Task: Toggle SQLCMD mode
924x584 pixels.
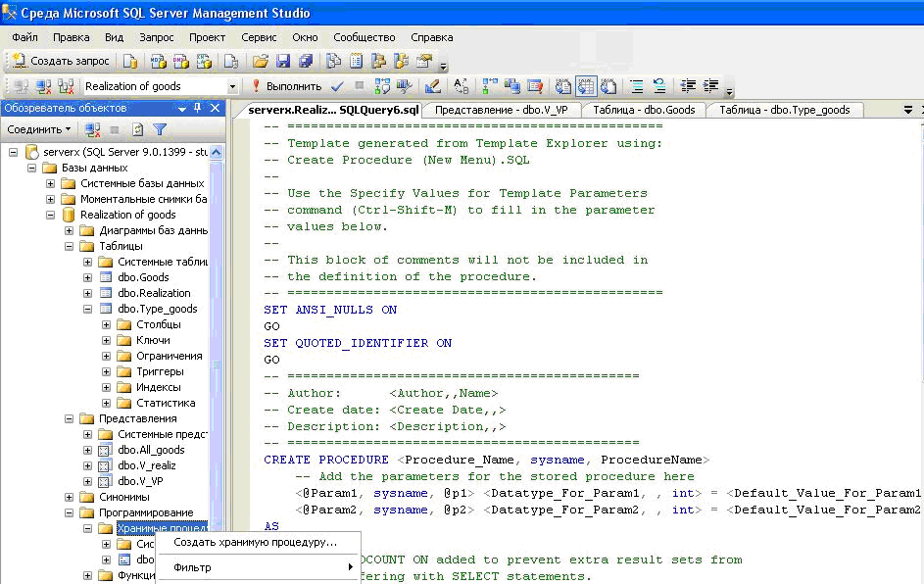Action: [x=535, y=86]
